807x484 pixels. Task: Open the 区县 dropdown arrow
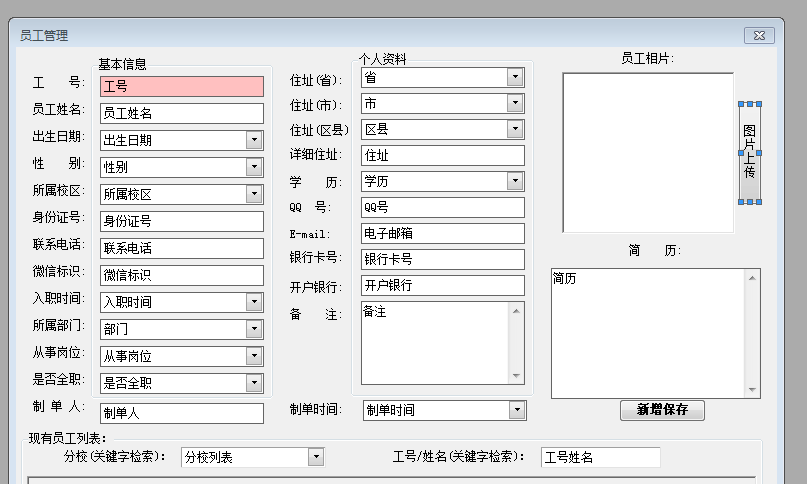point(515,129)
